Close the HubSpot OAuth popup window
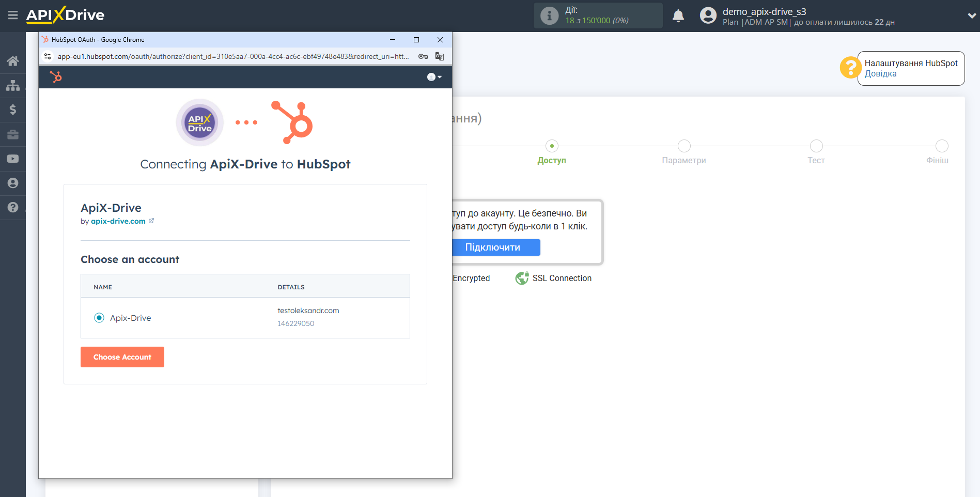 click(x=440, y=40)
